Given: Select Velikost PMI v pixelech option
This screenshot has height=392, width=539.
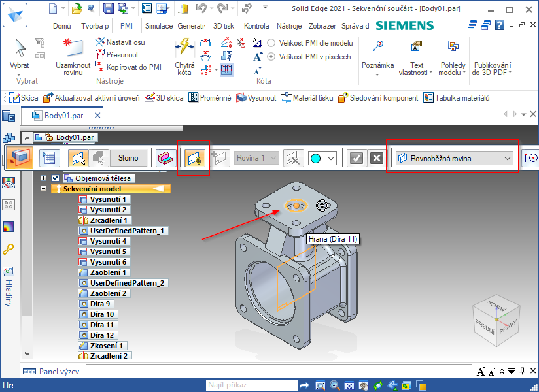Looking at the screenshot, I should (271, 57).
